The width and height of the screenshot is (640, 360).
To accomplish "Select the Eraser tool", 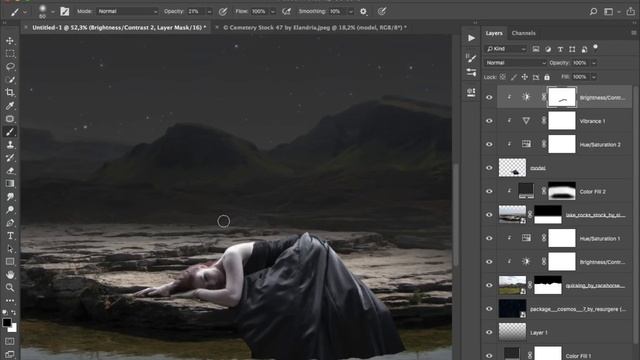I will (10, 171).
